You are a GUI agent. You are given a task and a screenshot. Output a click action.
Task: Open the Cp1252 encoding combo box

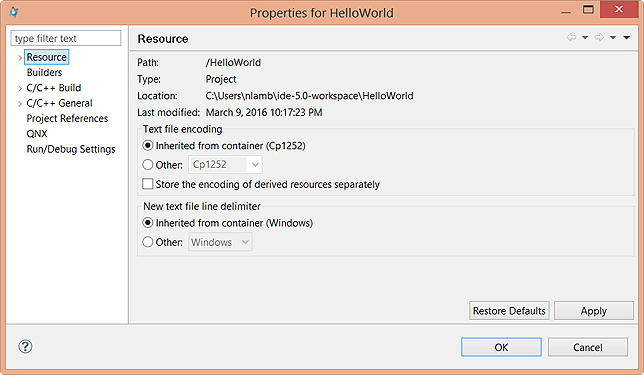click(225, 165)
